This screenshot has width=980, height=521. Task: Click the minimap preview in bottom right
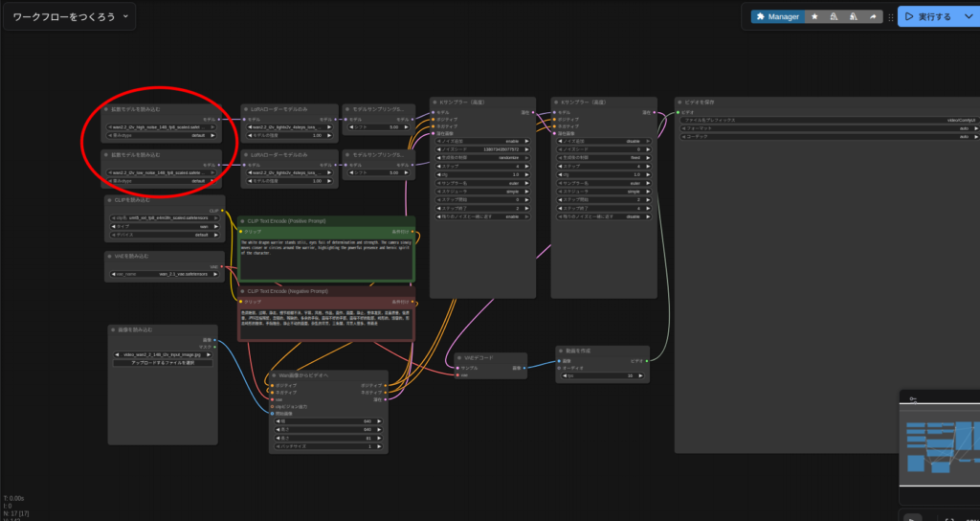click(938, 445)
